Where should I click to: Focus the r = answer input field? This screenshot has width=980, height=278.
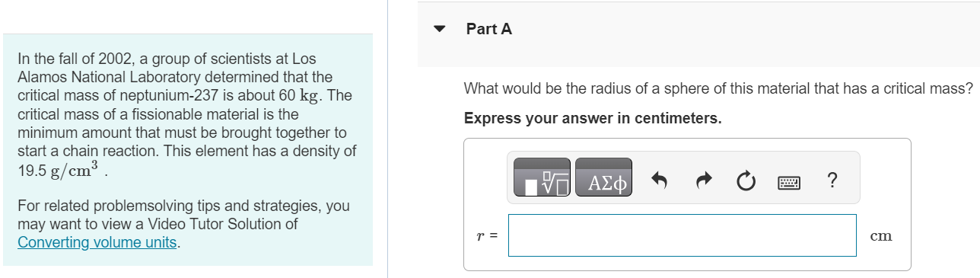click(682, 235)
